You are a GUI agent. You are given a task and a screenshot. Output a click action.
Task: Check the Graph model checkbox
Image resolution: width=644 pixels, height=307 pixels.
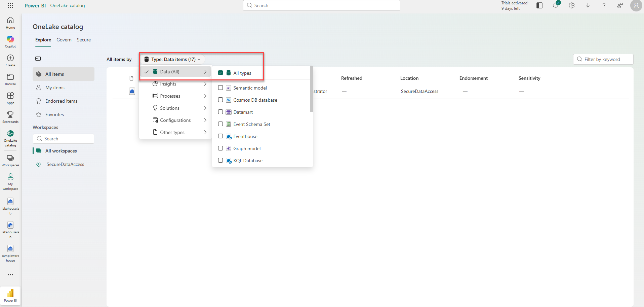220,148
